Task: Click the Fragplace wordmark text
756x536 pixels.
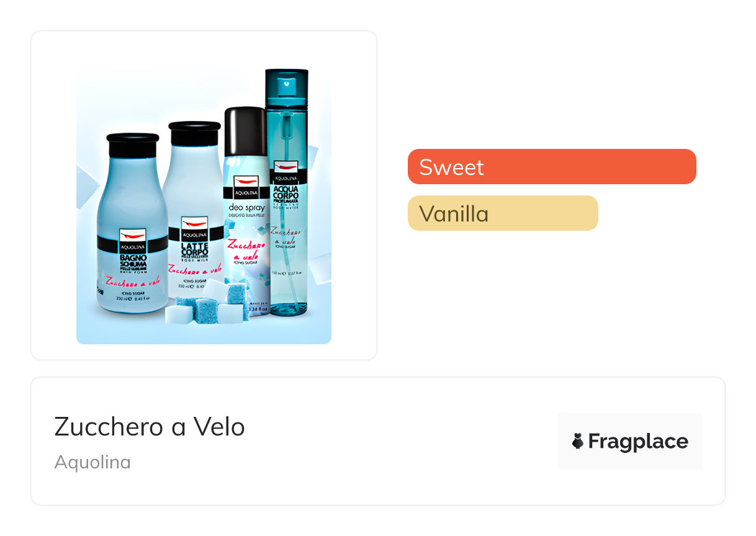Action: click(637, 441)
